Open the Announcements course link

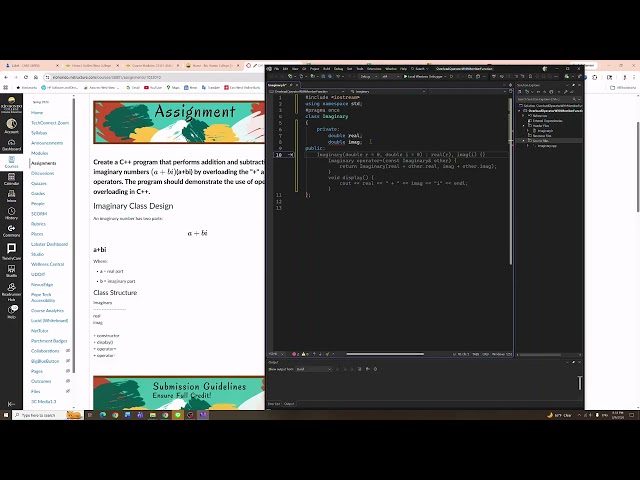(47, 143)
